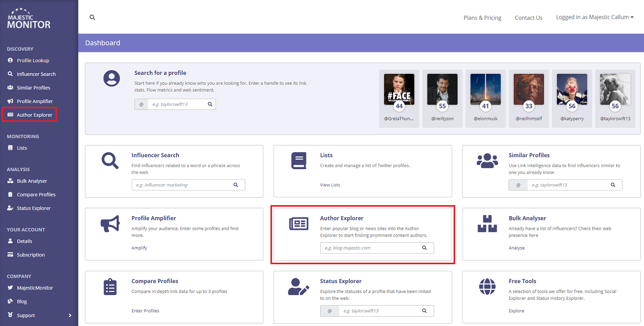644x326 pixels.
Task: Click the Profile Amplifier megaphone sidebar icon
Action: [x=10, y=101]
